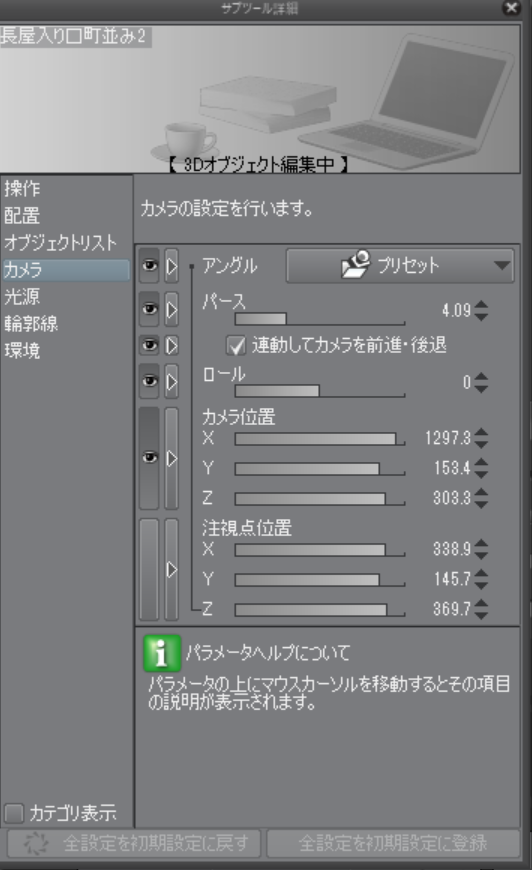
Task: Toggle eye visibility for the パース row
Action: pos(149,309)
